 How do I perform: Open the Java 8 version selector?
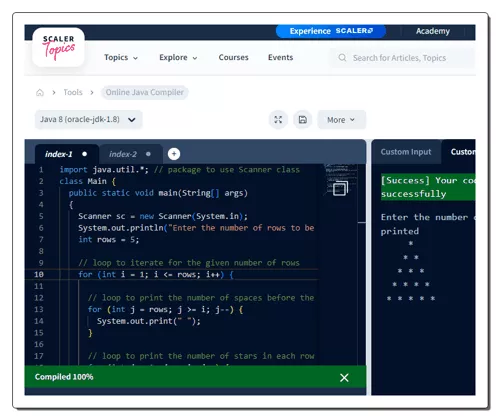pyautogui.click(x=89, y=119)
